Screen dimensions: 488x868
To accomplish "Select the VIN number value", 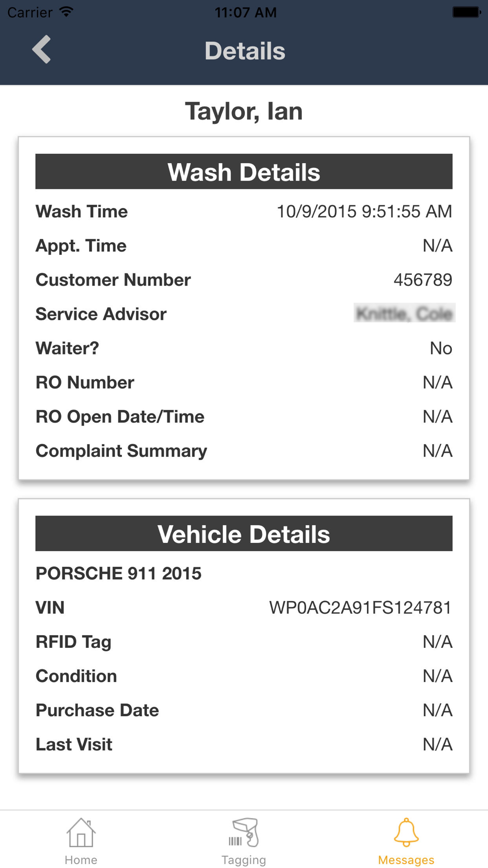I will click(360, 608).
